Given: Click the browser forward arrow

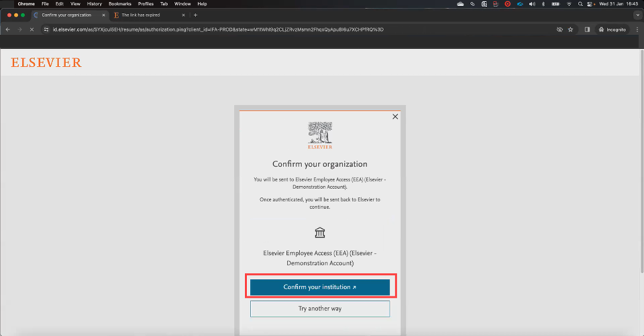Looking at the screenshot, I should pyautogui.click(x=20, y=30).
